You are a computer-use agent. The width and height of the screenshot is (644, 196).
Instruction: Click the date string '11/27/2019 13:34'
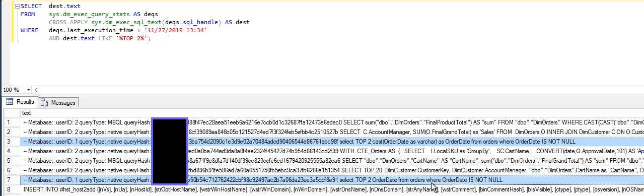175,30
